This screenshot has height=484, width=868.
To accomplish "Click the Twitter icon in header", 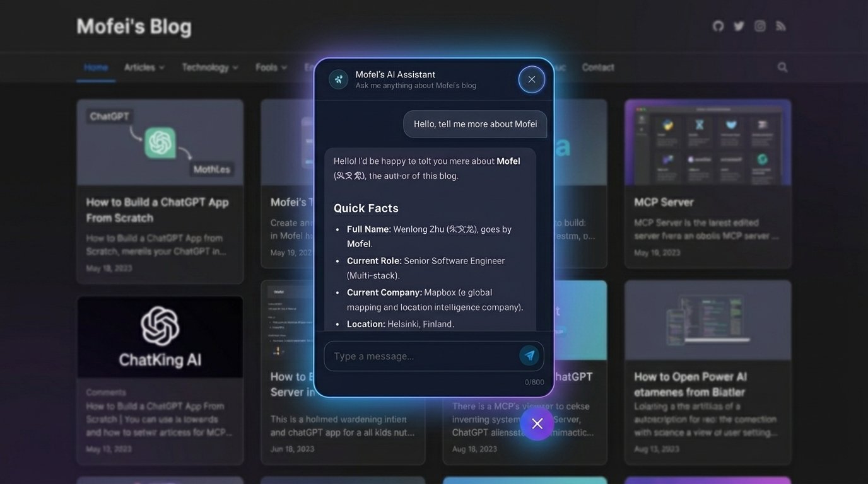I will pyautogui.click(x=739, y=26).
